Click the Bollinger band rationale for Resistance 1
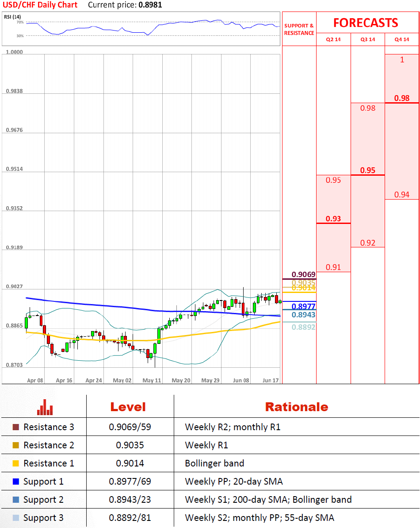 (x=214, y=464)
